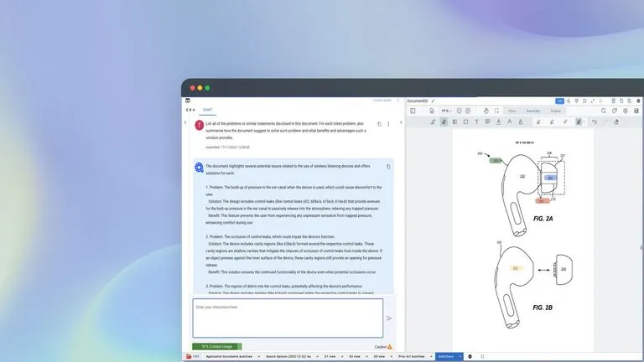The width and height of the screenshot is (644, 362).
Task: Click the Learn more link
Action: 382,101
